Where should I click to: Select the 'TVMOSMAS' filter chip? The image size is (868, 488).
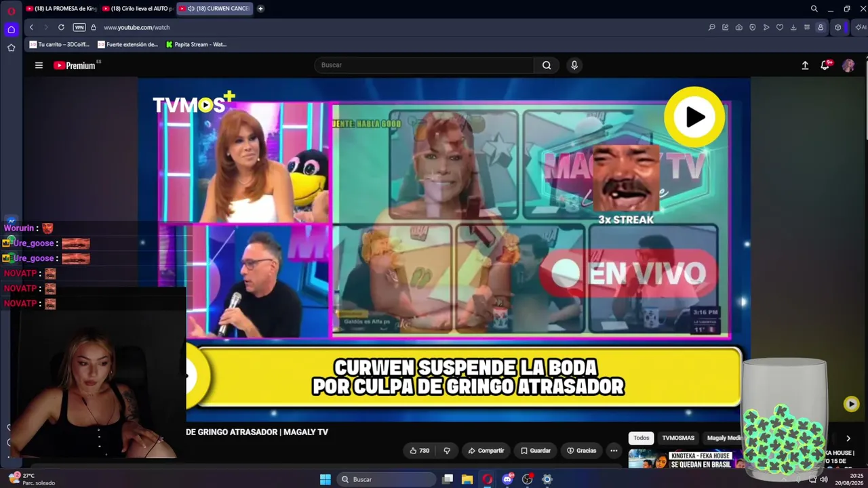click(678, 438)
